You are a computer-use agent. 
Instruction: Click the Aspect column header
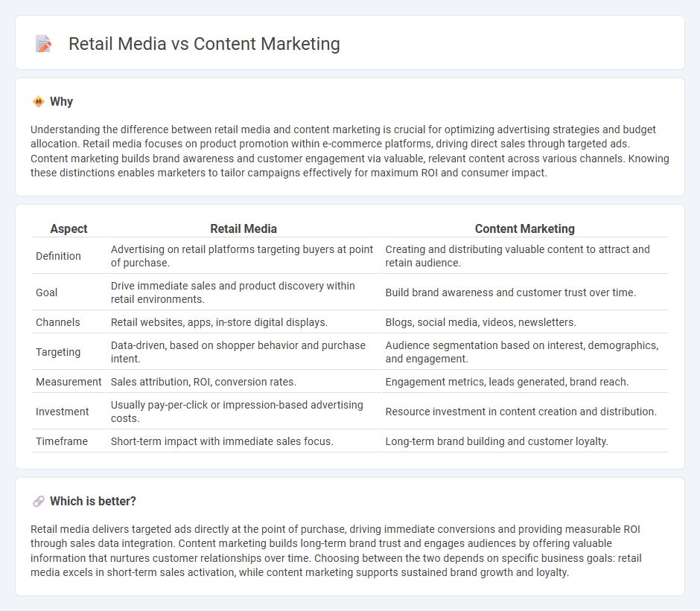click(x=69, y=229)
